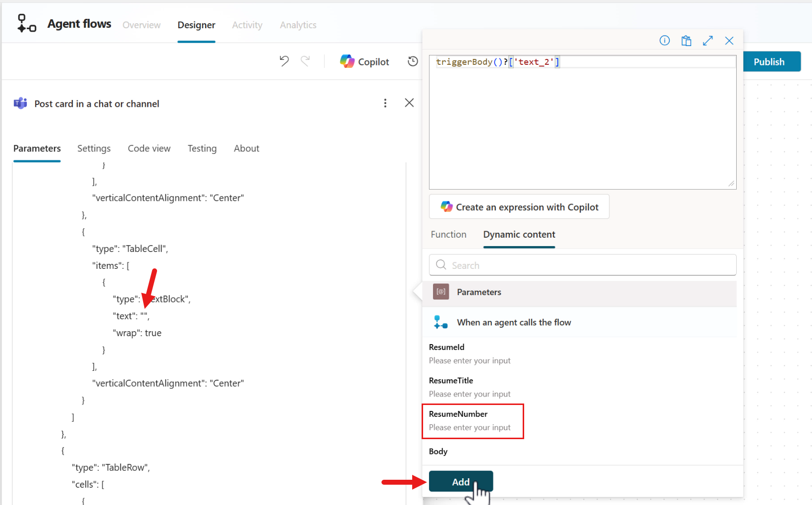Switch to the Code view tab
The height and width of the screenshot is (505, 812).
(149, 149)
